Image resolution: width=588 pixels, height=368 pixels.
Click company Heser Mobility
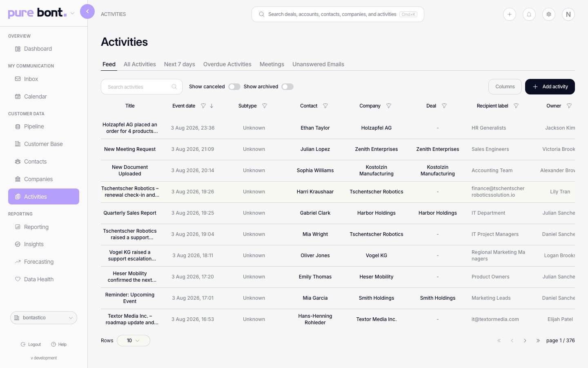point(376,277)
